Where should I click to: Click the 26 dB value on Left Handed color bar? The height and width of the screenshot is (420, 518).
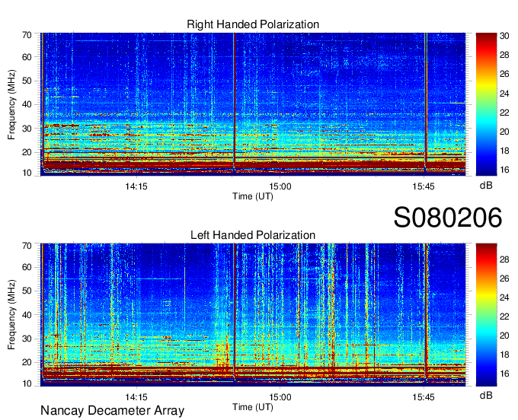point(505,278)
